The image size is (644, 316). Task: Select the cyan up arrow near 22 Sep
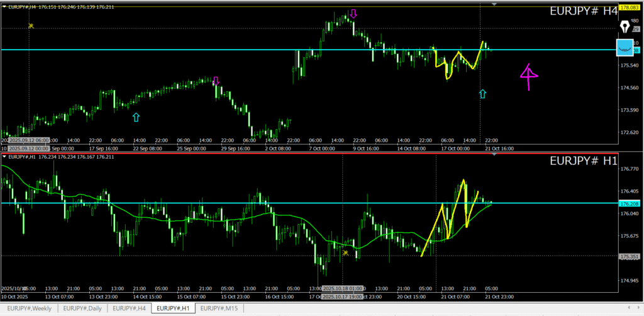pyautogui.click(x=136, y=117)
